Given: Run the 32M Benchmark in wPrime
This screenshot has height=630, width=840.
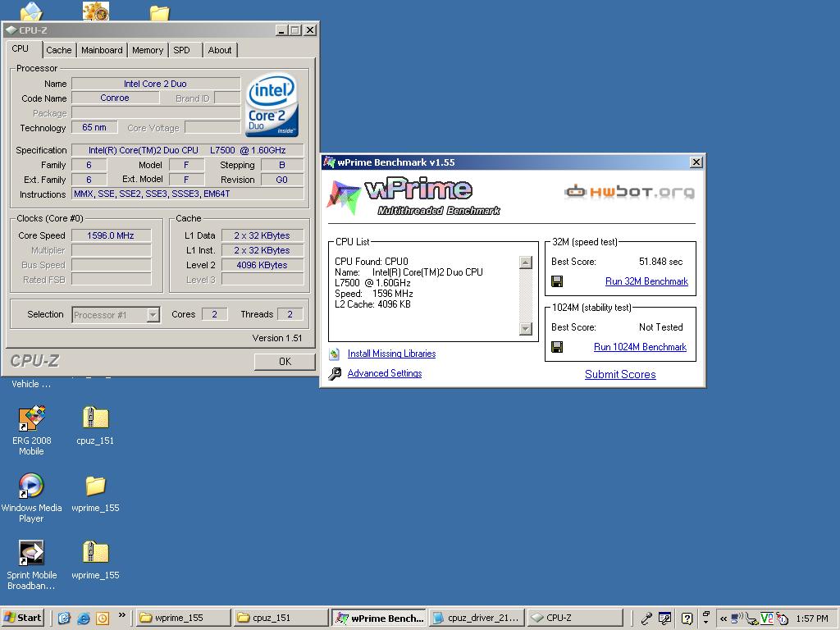Looking at the screenshot, I should (x=646, y=281).
